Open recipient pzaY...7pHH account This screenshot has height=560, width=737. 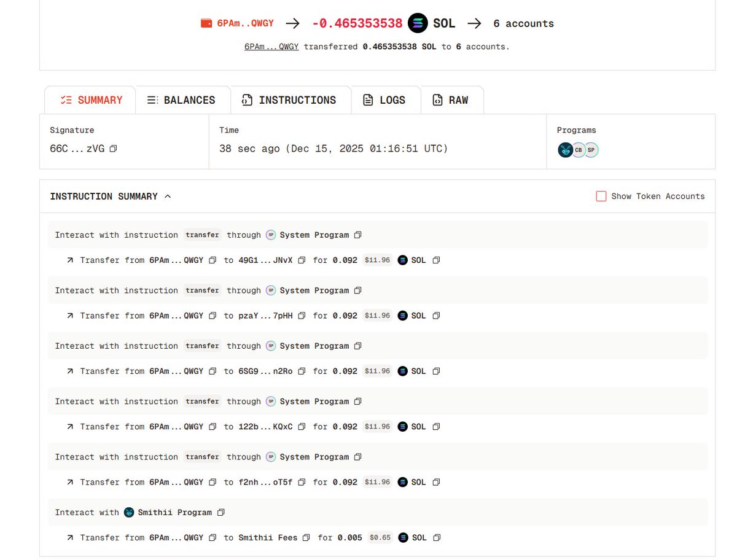pyautogui.click(x=265, y=316)
